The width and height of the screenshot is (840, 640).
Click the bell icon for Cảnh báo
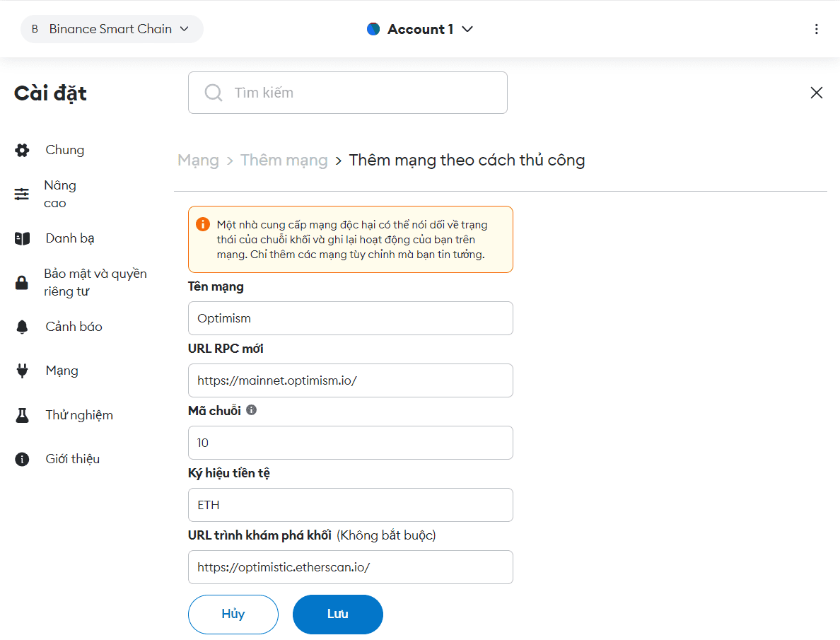point(23,327)
